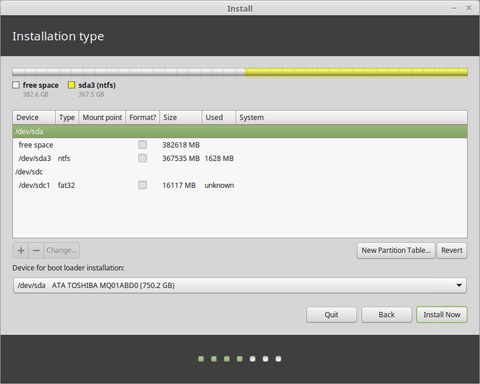Image resolution: width=480 pixels, height=384 pixels.
Task: Close the Install window
Action: coord(469,8)
